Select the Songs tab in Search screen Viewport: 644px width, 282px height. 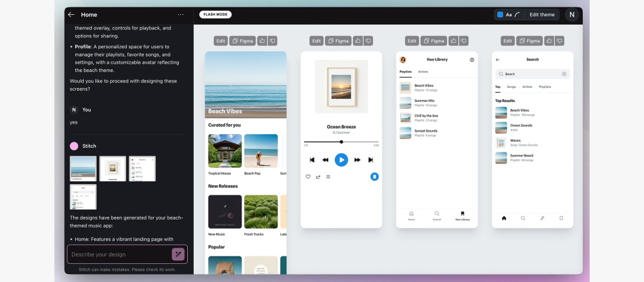pos(511,87)
